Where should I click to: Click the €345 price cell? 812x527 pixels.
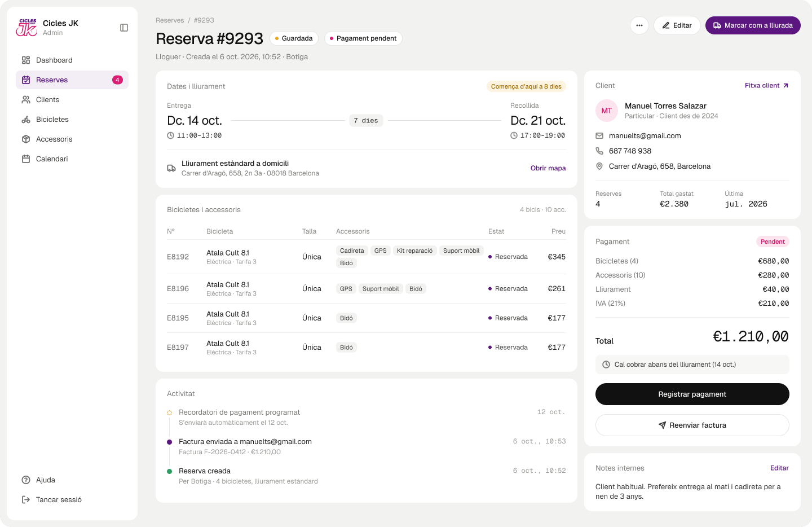point(557,257)
